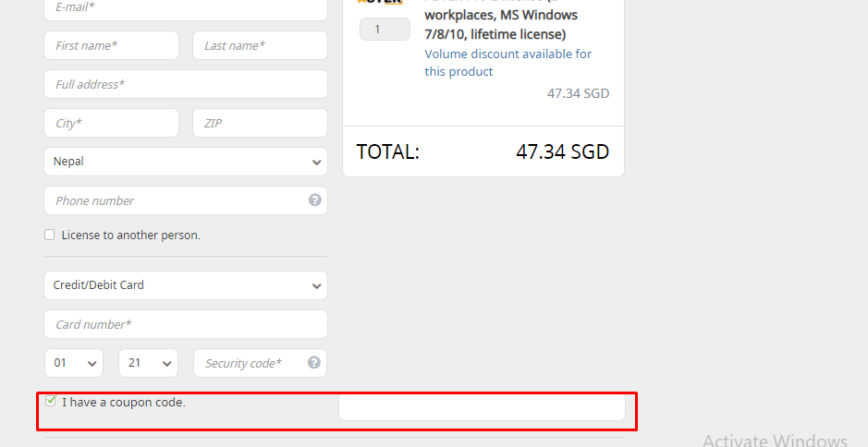This screenshot has height=447, width=868.
Task: Open the expiry year 21 dropdown
Action: 148,363
